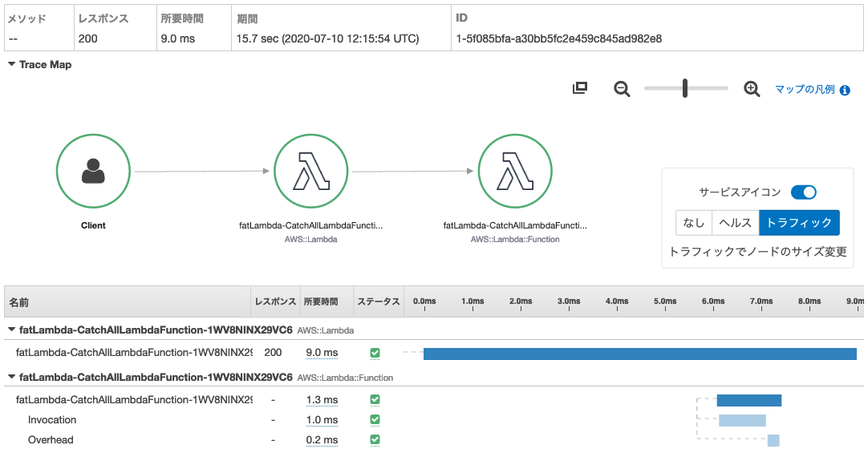The image size is (868, 457).
Task: Click the Client label under the node
Action: coord(93,225)
